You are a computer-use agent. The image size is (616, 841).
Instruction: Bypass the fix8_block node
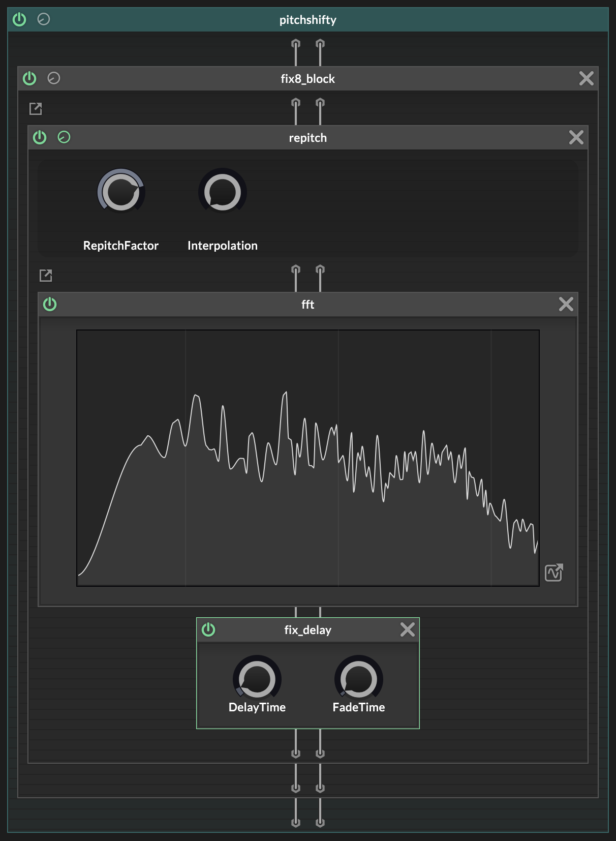coord(29,78)
